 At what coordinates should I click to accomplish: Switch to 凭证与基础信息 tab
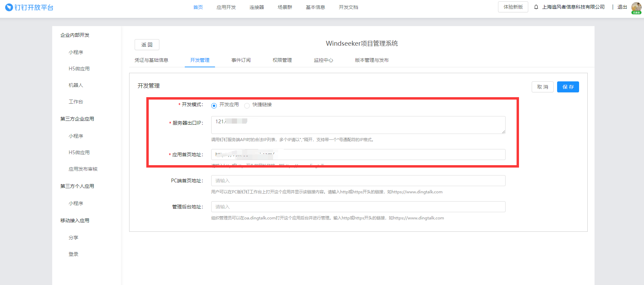[x=151, y=60]
